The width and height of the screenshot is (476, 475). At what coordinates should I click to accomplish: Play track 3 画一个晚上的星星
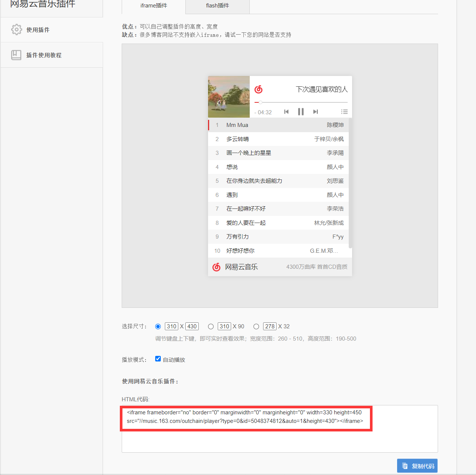278,153
